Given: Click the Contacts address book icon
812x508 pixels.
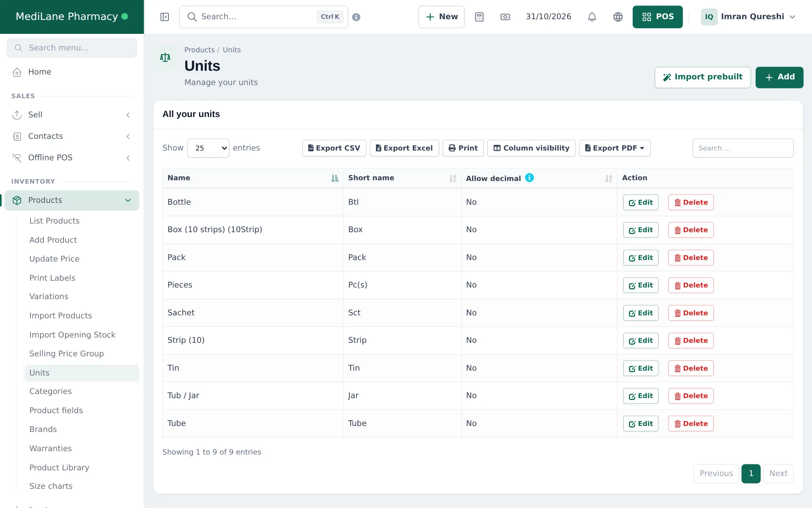Looking at the screenshot, I should click(x=17, y=136).
